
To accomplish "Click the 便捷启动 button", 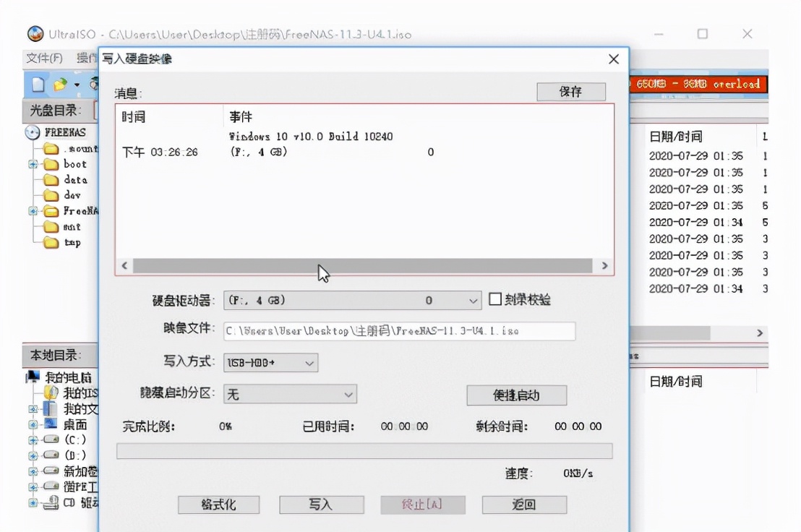I will 516,395.
